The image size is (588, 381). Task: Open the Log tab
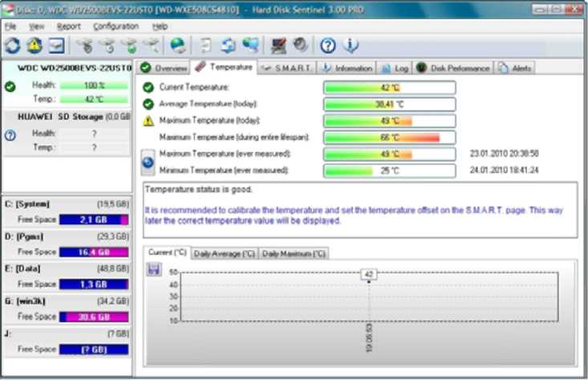[x=395, y=68]
